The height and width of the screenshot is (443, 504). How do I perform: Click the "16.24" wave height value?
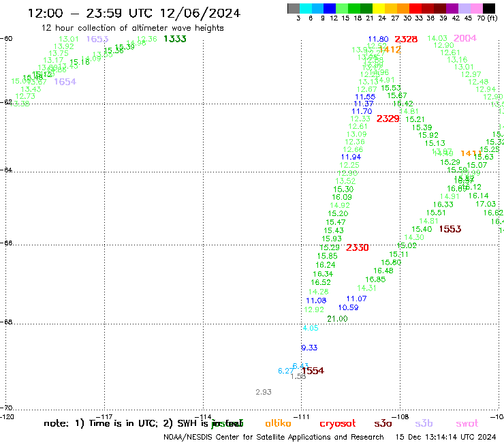click(326, 265)
